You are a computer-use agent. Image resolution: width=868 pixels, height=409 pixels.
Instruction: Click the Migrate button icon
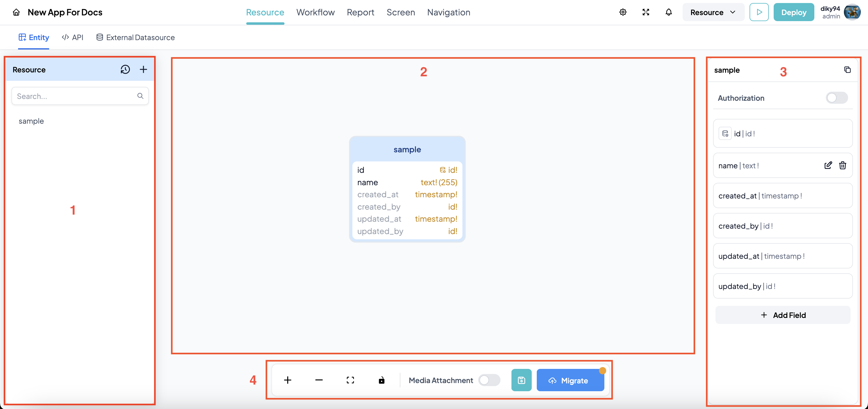[x=552, y=380]
